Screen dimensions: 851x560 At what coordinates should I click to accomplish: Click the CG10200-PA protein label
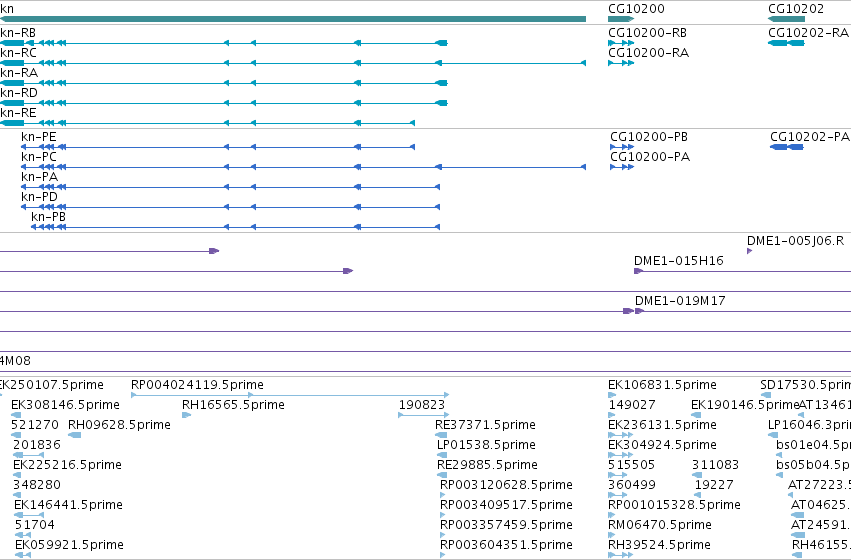650,157
